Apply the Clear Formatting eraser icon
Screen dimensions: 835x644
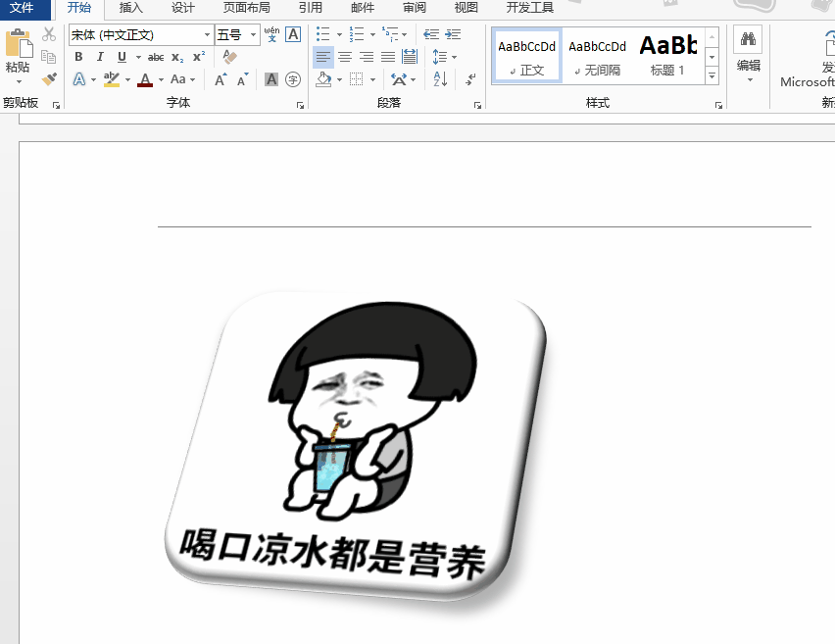(229, 57)
